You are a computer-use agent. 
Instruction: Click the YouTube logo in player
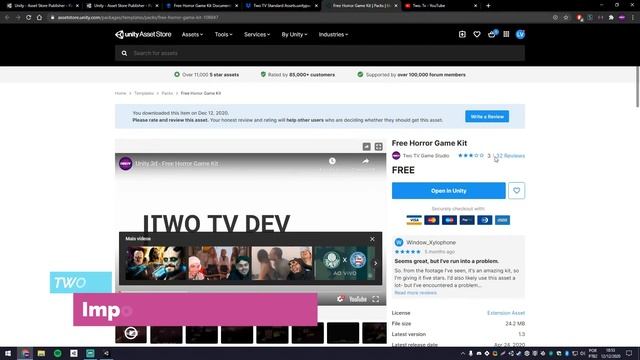point(358,300)
